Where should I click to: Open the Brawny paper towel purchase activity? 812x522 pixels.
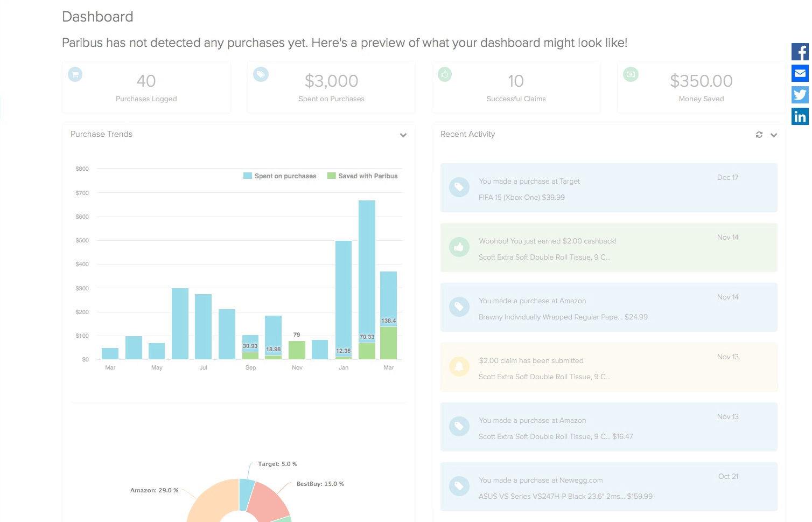click(x=609, y=308)
